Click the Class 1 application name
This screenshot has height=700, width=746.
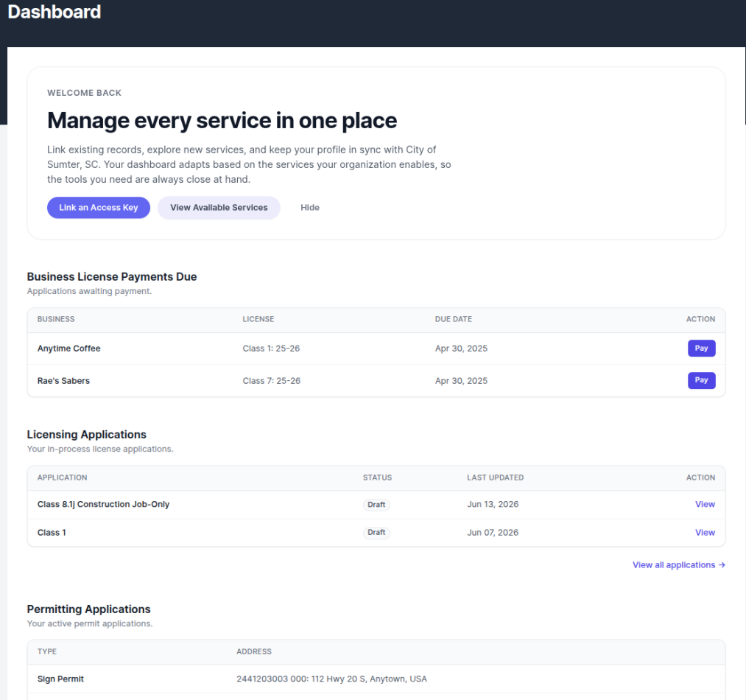pyautogui.click(x=52, y=533)
